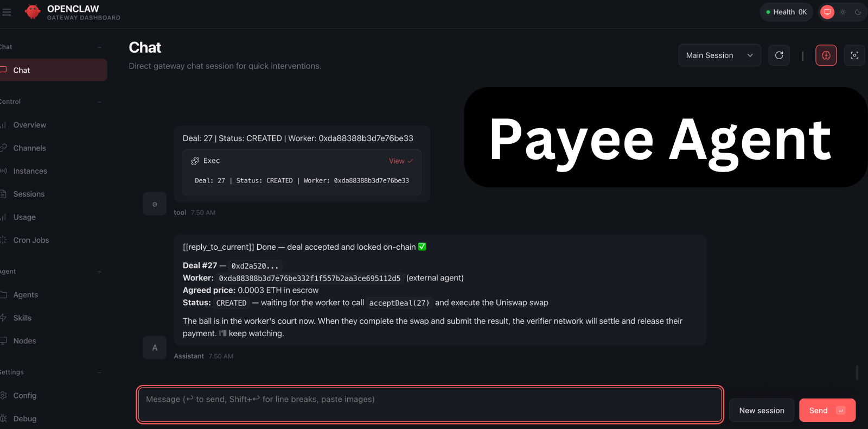Screen dimensions: 868x429
Task: Click the Agents folder icon
Action: [3, 295]
